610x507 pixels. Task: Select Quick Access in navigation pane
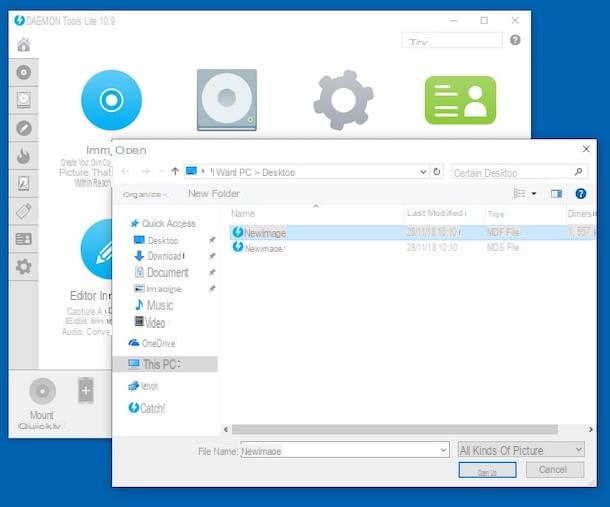[163, 223]
